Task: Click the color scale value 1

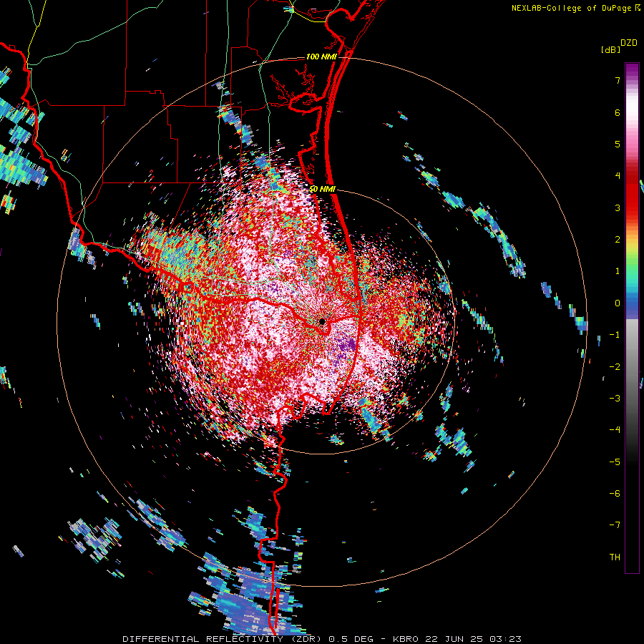Action: 618,271
